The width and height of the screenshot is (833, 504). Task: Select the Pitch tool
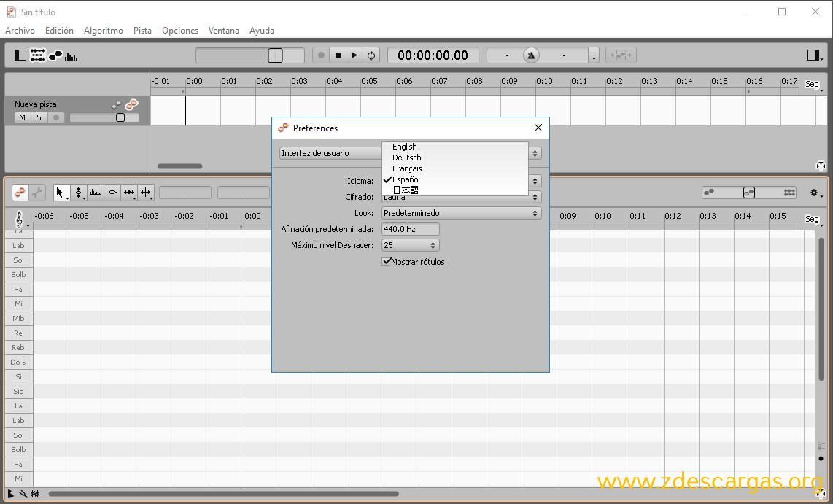point(79,193)
